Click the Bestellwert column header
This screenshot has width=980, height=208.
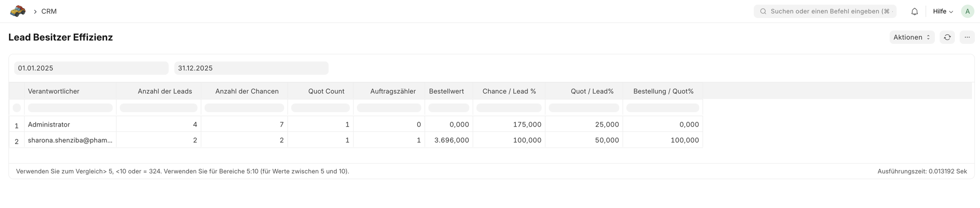tap(446, 91)
